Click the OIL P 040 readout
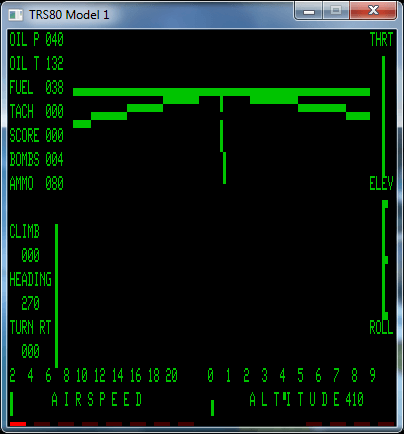Viewport: 404px width, 434px height. point(36,40)
